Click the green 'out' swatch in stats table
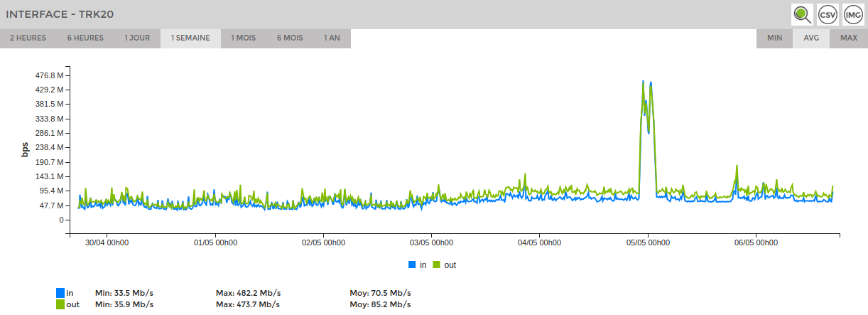Viewport: 868px width, 315px height. (60, 304)
